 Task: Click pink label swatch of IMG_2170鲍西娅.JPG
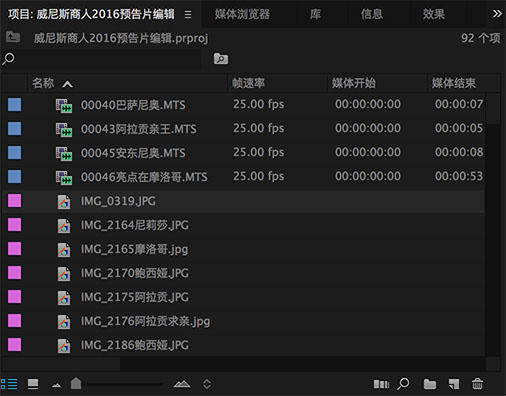[14, 273]
